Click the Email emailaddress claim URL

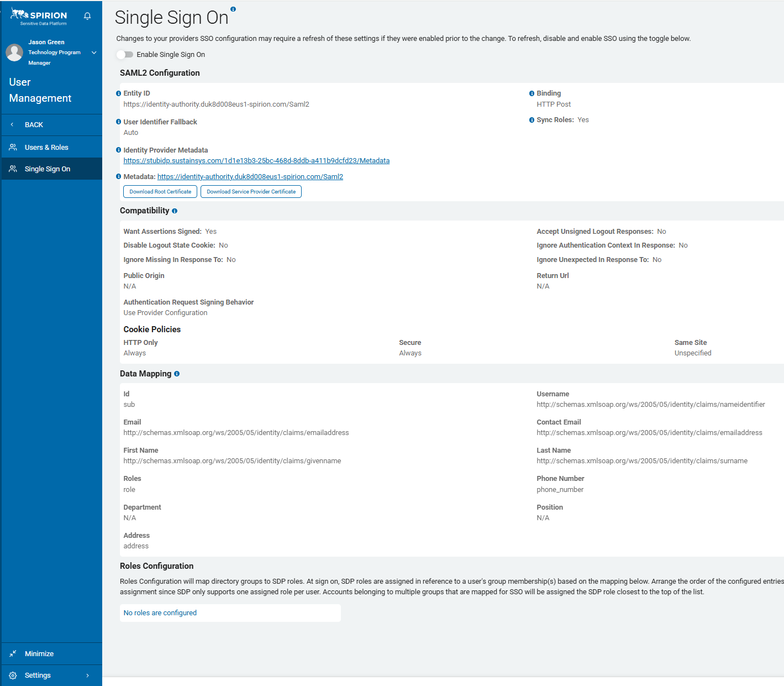tap(236, 433)
